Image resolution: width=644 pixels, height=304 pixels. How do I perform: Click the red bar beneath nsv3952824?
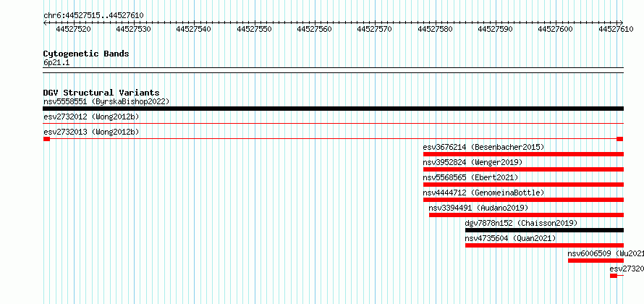(523, 169)
